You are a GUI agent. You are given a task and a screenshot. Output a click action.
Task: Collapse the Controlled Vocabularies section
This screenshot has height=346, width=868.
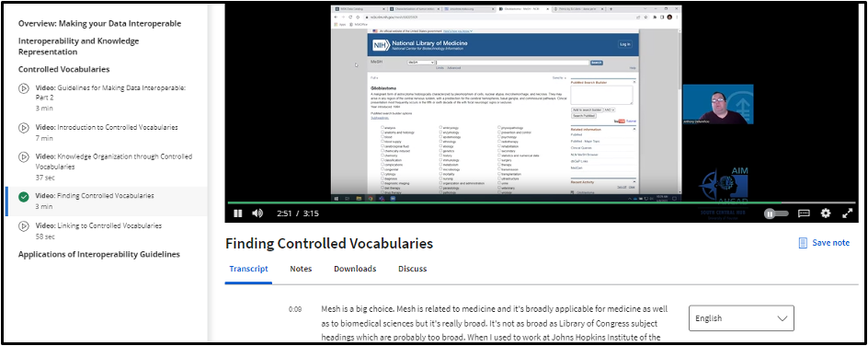63,69
